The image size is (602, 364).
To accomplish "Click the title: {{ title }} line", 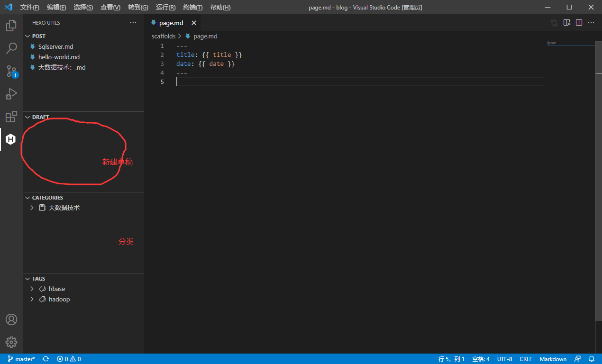I will [209, 55].
